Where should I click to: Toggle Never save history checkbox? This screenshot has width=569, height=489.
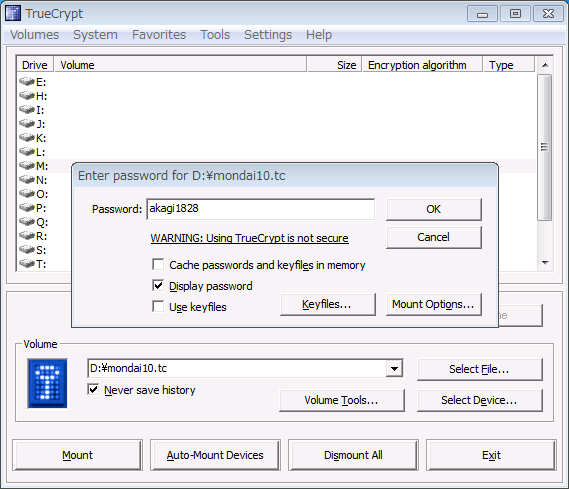[x=93, y=390]
